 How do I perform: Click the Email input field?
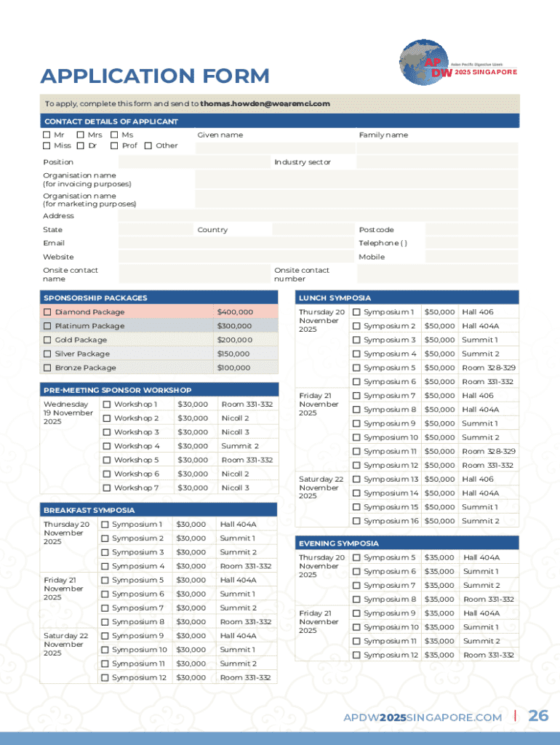coord(236,243)
